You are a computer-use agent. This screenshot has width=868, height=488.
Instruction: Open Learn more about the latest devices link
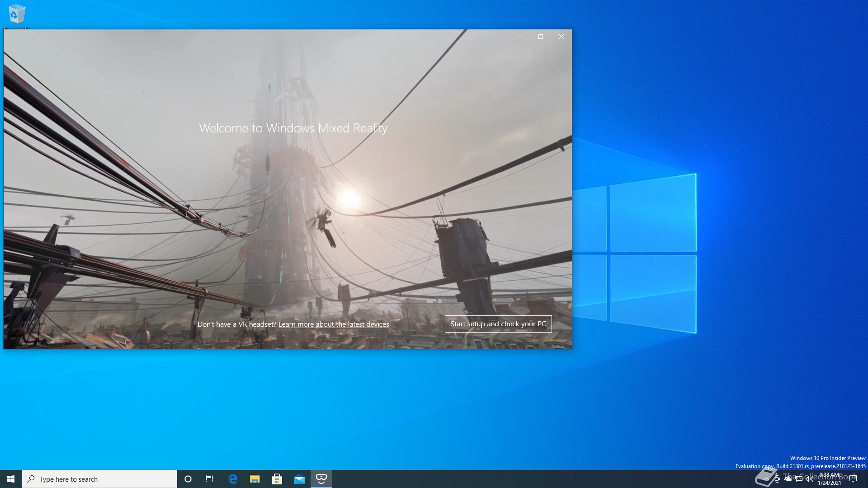pos(334,324)
